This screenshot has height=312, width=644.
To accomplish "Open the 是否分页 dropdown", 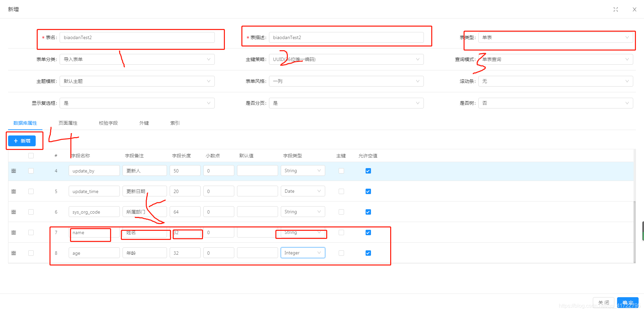I will pos(346,103).
